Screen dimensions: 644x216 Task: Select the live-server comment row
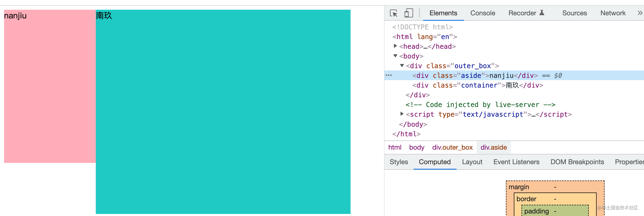(x=514, y=104)
